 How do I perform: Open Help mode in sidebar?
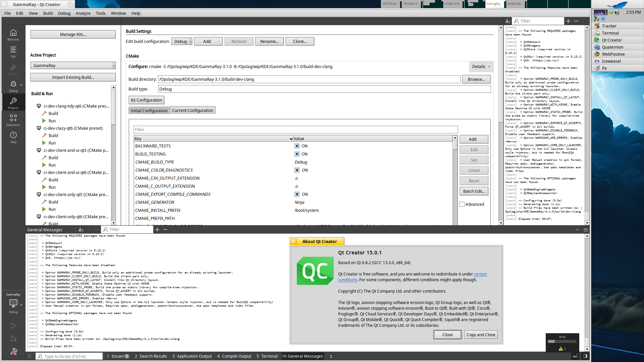point(13,137)
